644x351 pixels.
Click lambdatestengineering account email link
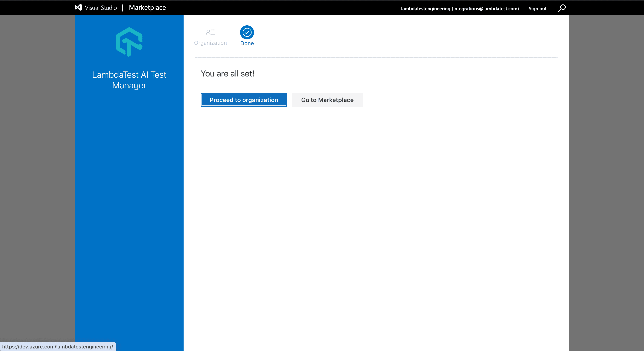(460, 9)
